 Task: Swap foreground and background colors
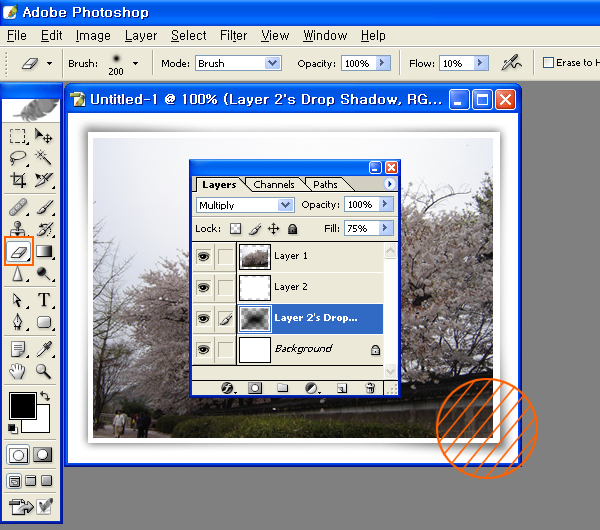45,396
